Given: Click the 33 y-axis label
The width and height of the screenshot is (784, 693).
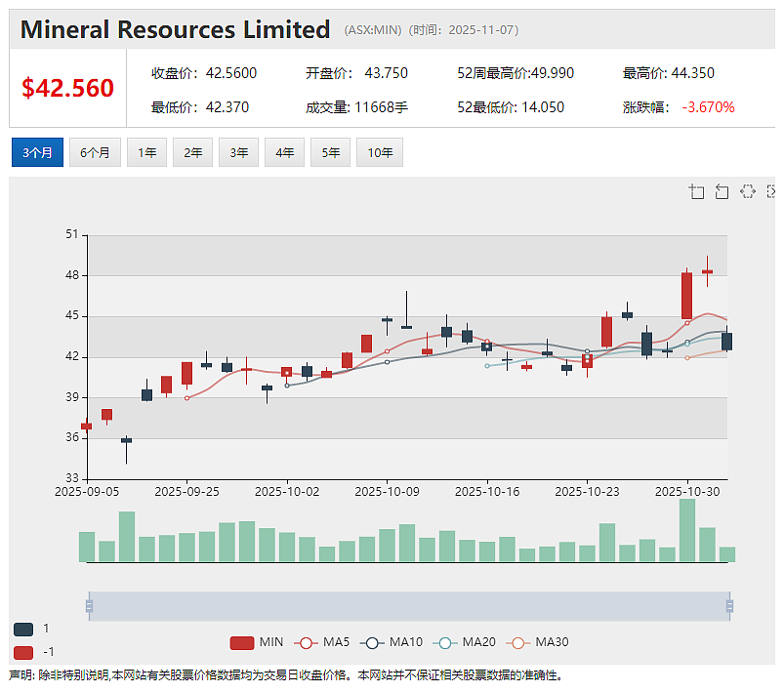Looking at the screenshot, I should click(x=72, y=478).
